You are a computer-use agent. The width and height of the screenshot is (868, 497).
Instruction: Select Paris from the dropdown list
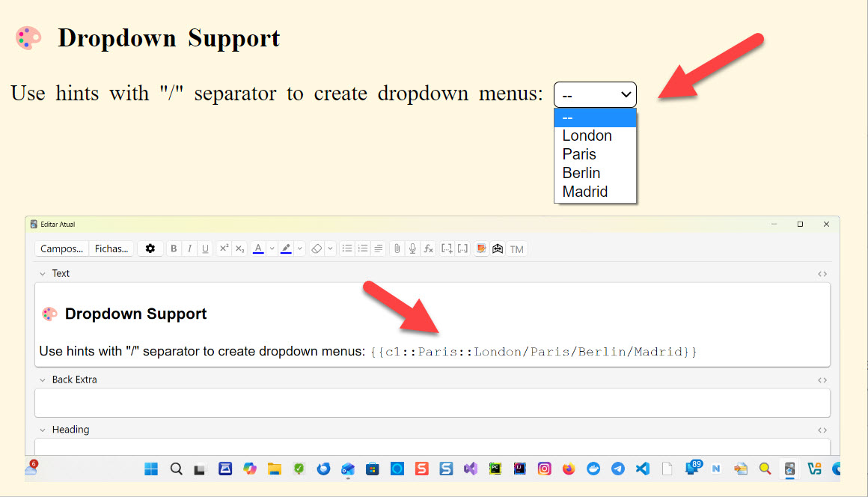[x=580, y=154]
